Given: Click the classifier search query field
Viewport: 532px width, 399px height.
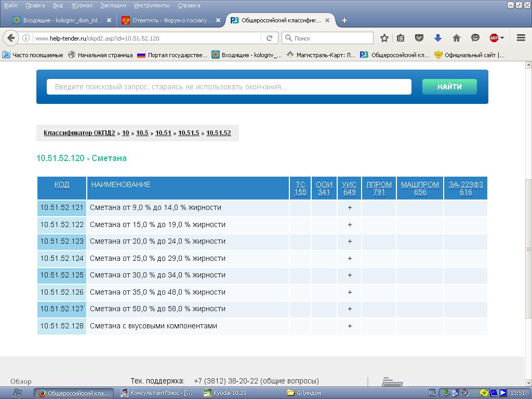Looking at the screenshot, I should pyautogui.click(x=229, y=87).
